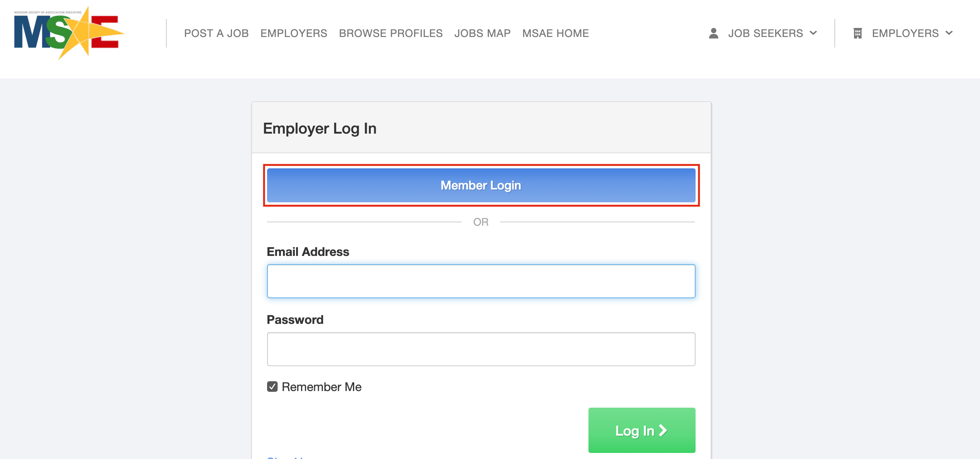980x459 pixels.
Task: Go to Browse Profiles
Action: pyautogui.click(x=391, y=33)
